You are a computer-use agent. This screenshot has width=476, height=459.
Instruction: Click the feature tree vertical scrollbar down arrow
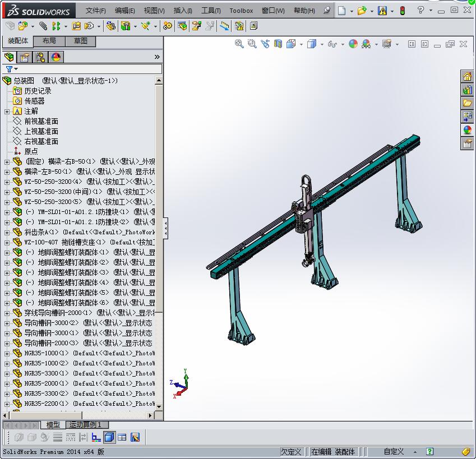pos(159,406)
